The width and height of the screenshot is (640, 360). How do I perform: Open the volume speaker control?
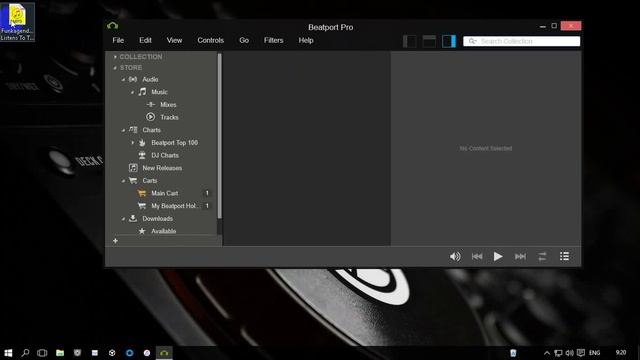[455, 256]
